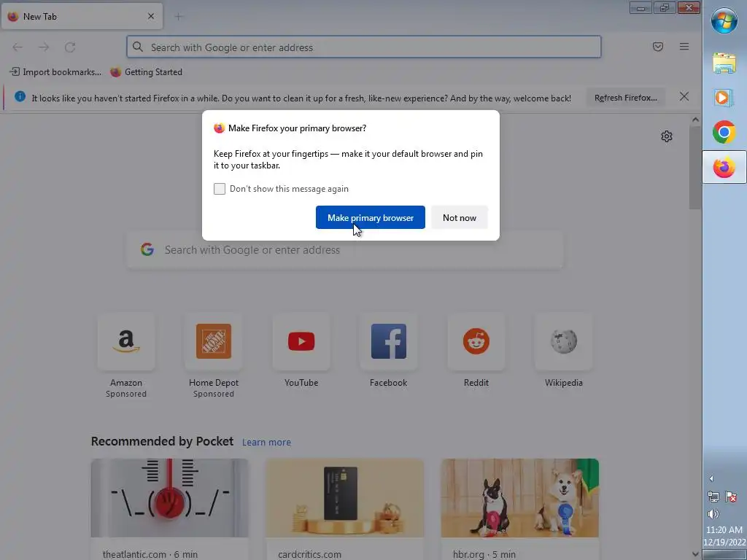The height and width of the screenshot is (560, 747).
Task: Click the reload page icon
Action: 70,47
